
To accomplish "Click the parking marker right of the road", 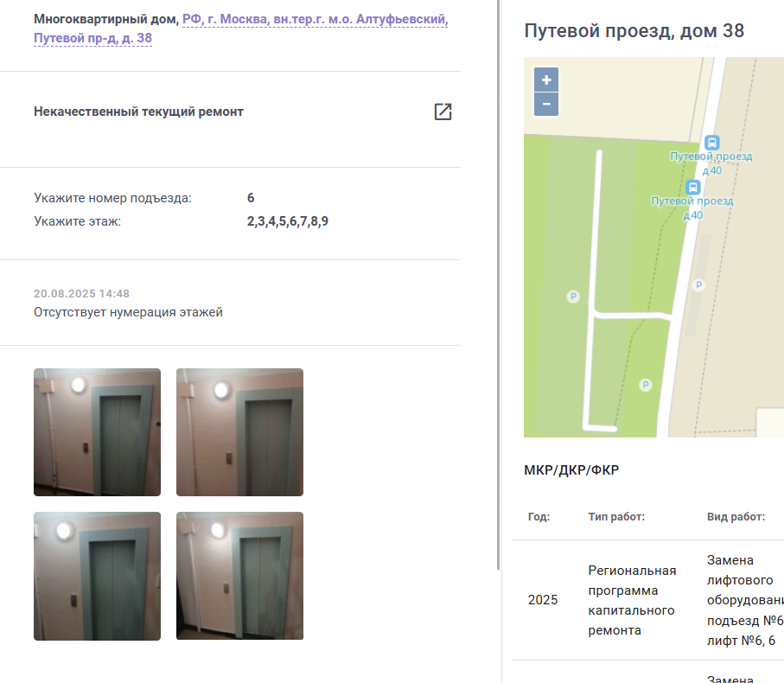I will tap(699, 285).
